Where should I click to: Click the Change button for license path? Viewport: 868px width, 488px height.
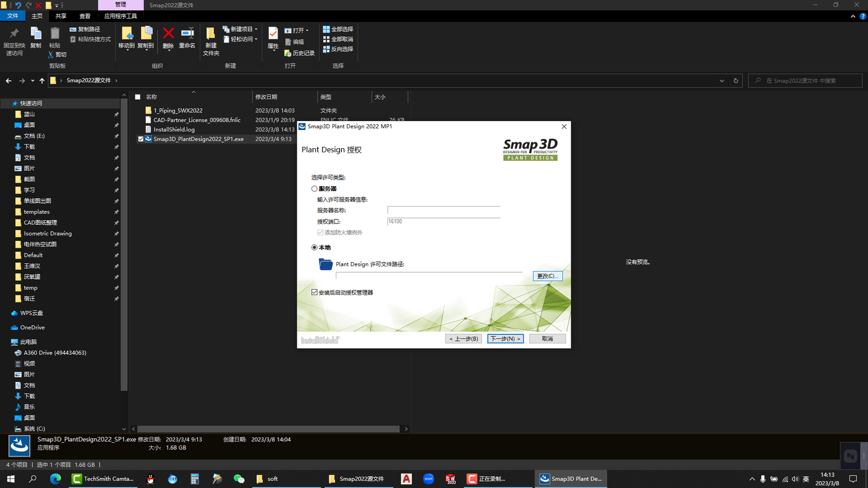pyautogui.click(x=547, y=276)
